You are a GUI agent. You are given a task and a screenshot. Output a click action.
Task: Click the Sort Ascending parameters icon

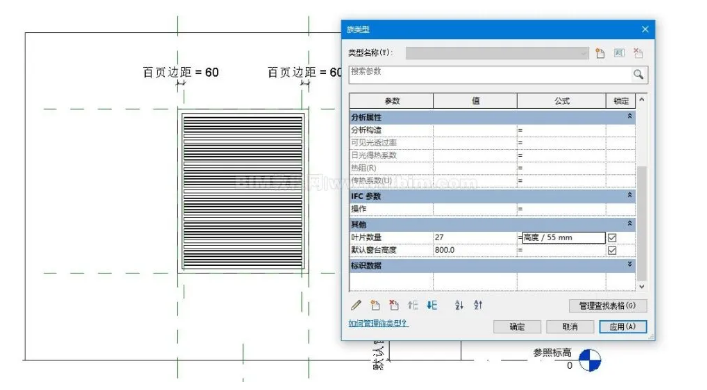pyautogui.click(x=459, y=305)
